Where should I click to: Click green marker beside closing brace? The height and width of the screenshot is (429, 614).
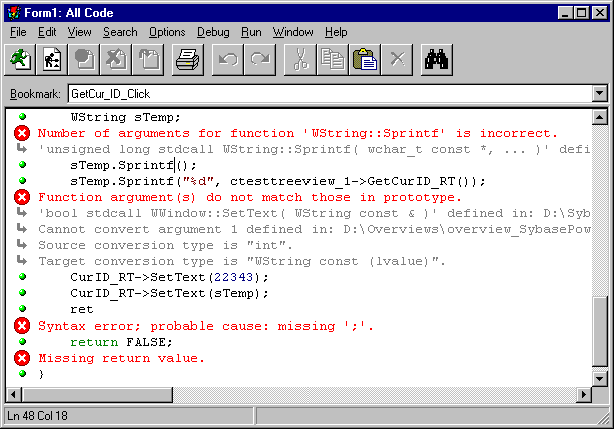click(x=22, y=373)
